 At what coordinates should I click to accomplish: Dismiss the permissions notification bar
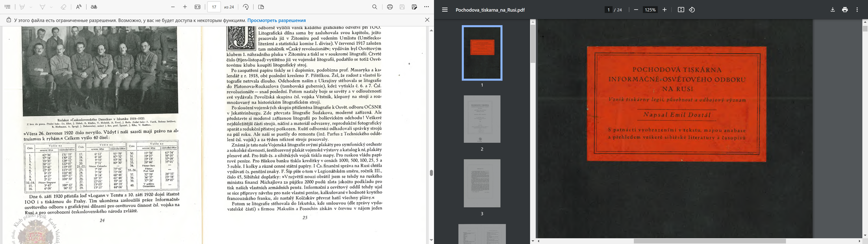(x=427, y=20)
